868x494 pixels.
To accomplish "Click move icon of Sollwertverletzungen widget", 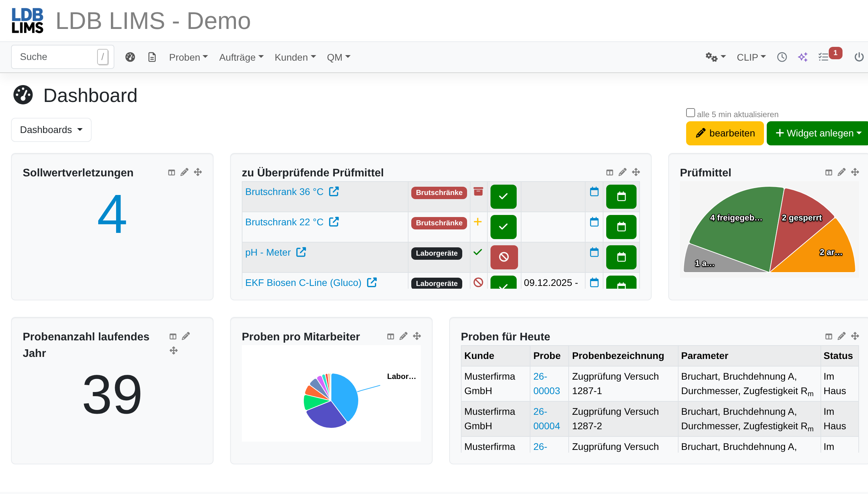I will point(198,172).
